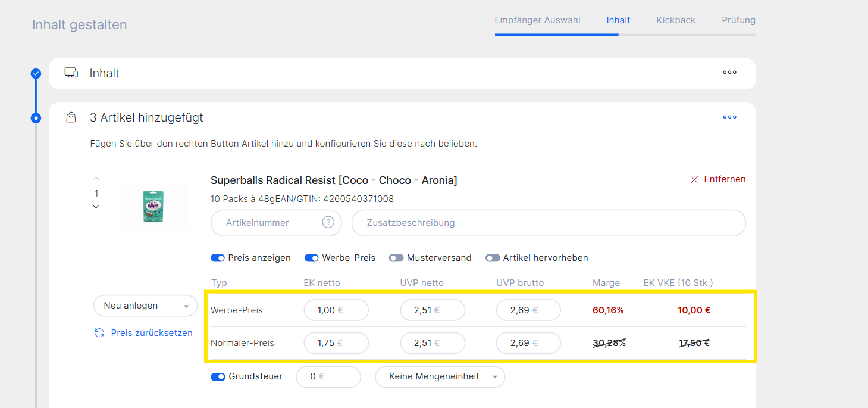Turn on Artikel hervorheben switch
Image resolution: width=868 pixels, height=408 pixels.
pos(493,258)
